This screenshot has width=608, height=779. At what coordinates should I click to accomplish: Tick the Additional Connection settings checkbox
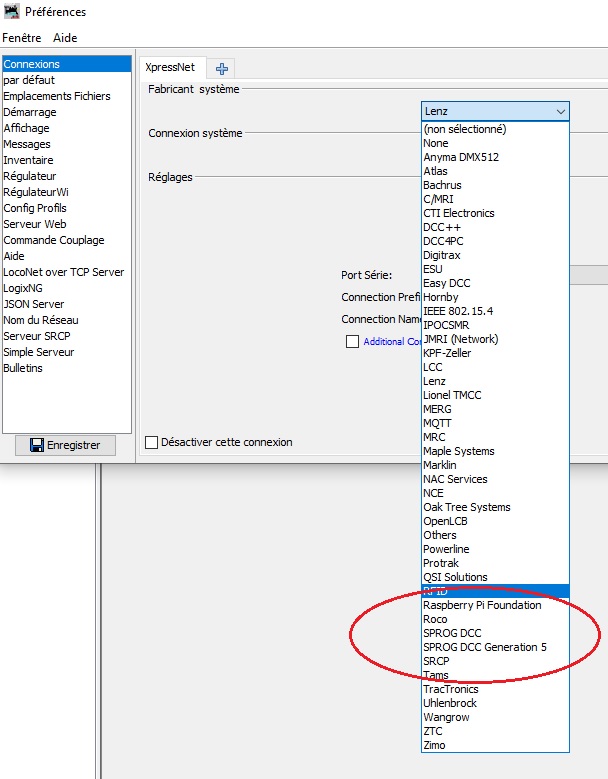pyautogui.click(x=352, y=341)
